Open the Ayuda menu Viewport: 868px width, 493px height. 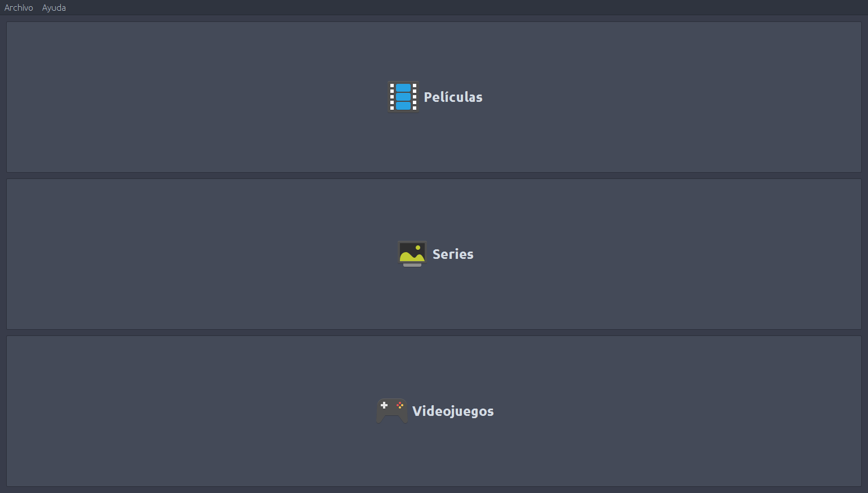(54, 8)
